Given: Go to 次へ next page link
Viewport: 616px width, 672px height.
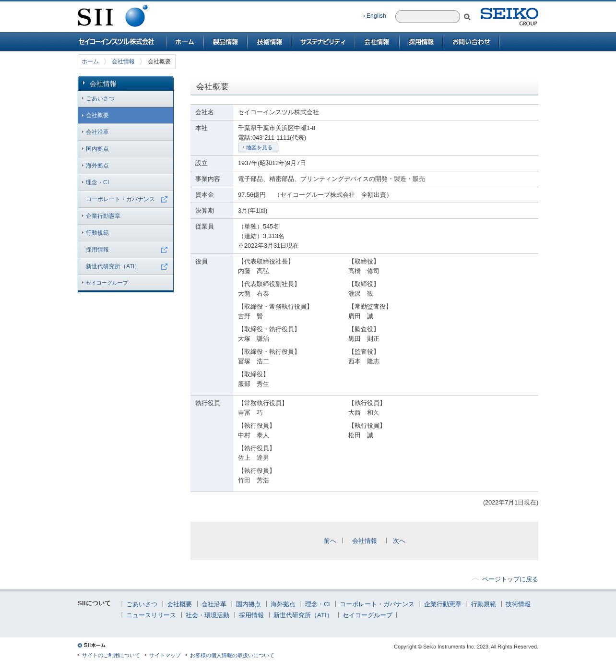Looking at the screenshot, I should pyautogui.click(x=399, y=541).
